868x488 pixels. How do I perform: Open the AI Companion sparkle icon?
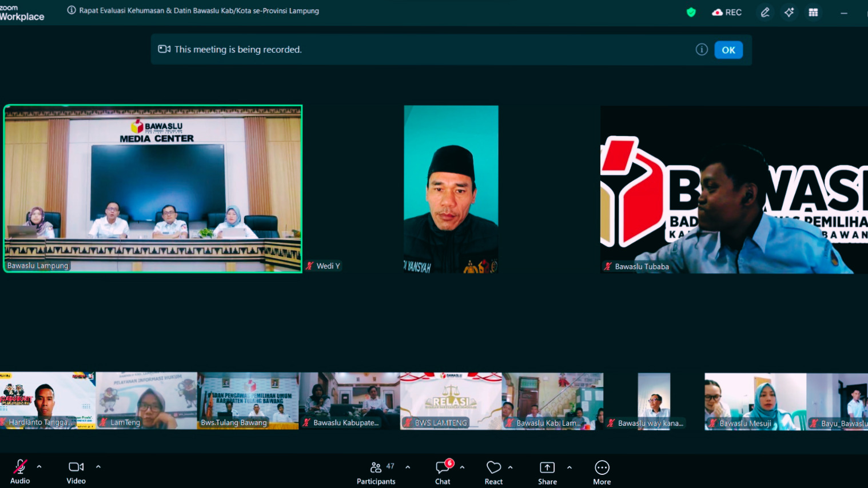[789, 12]
